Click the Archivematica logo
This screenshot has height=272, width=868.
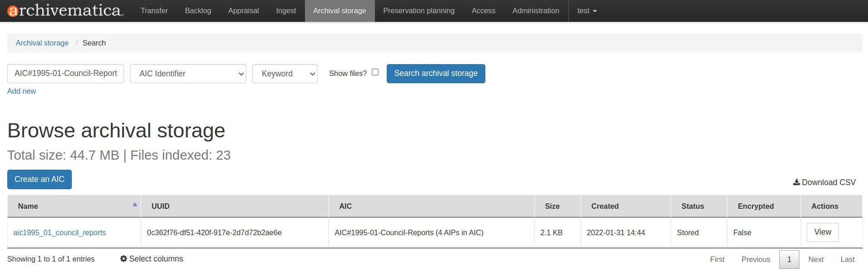click(x=65, y=11)
